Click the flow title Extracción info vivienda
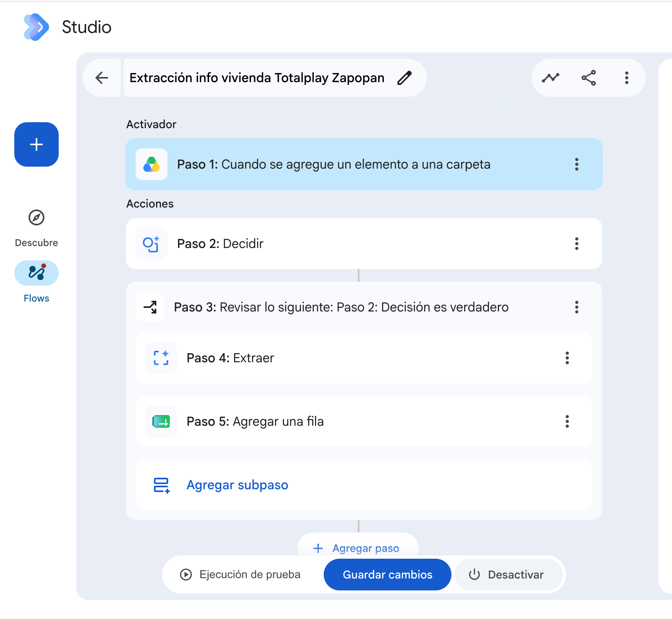 pyautogui.click(x=257, y=78)
